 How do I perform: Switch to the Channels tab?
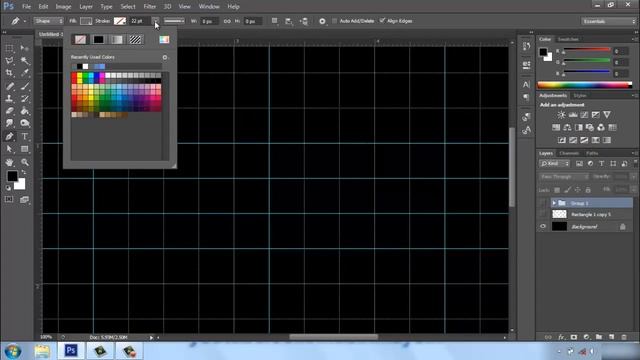[569, 153]
